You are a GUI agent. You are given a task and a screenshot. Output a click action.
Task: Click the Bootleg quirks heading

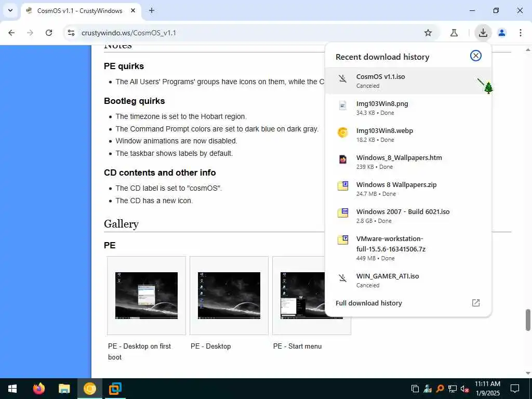[135, 101]
